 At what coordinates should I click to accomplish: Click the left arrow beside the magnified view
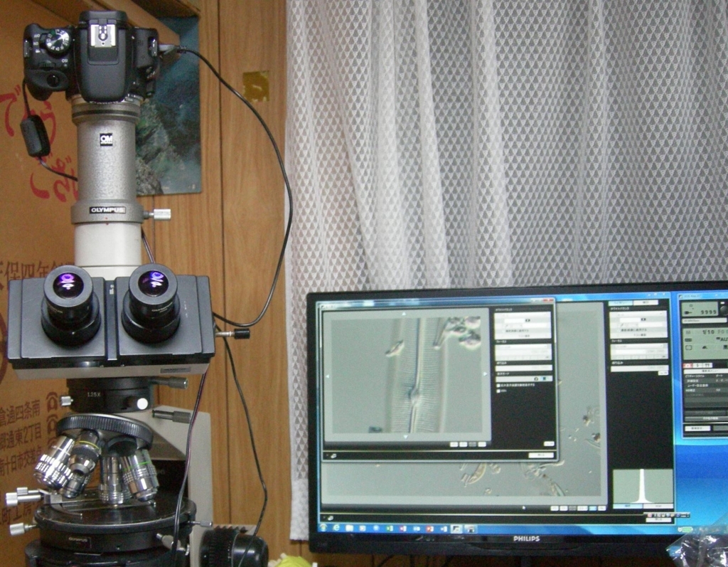click(327, 376)
